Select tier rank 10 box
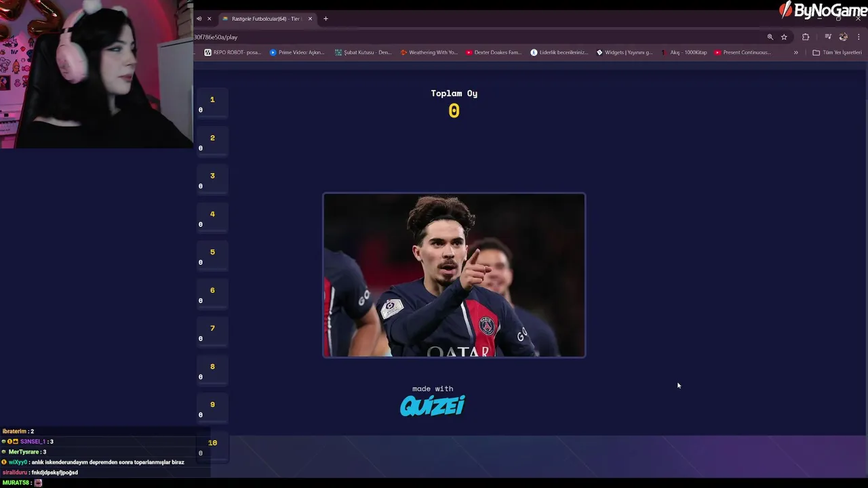868x488 pixels. [x=212, y=447]
